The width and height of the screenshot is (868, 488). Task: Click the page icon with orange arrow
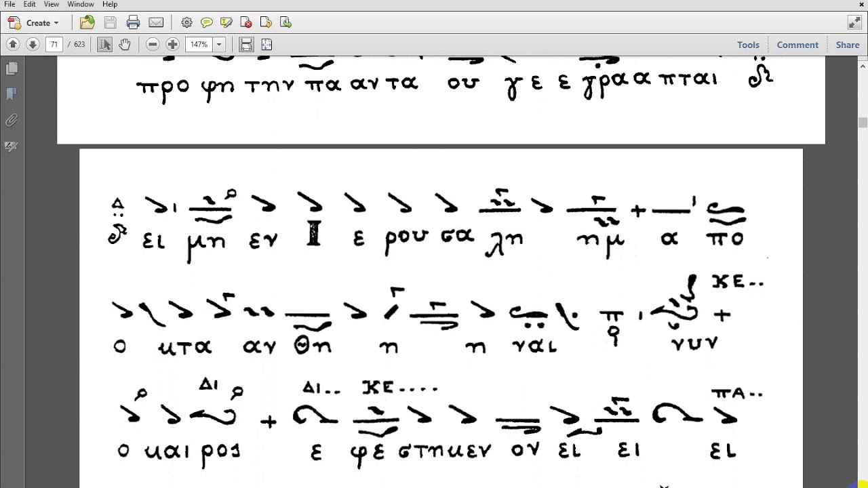(x=266, y=22)
